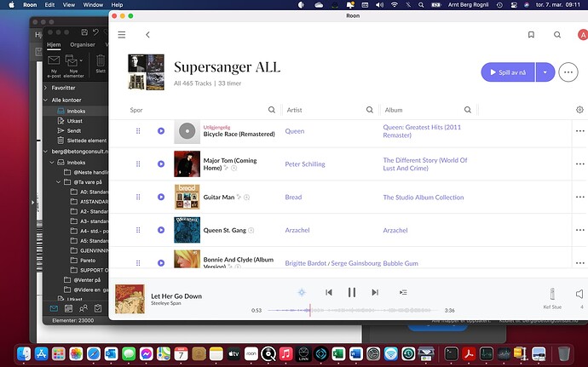Open more options for Major Tom row
The image size is (588, 367).
(x=579, y=163)
